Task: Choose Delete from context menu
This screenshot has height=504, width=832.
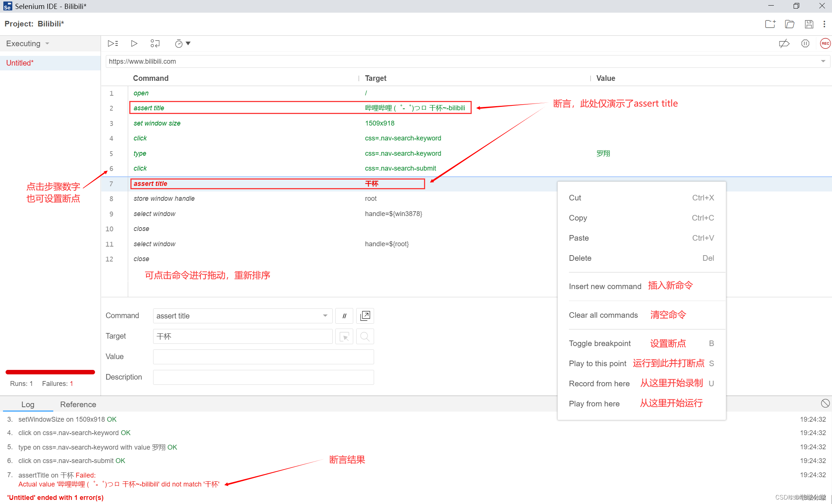Action: [642, 258]
